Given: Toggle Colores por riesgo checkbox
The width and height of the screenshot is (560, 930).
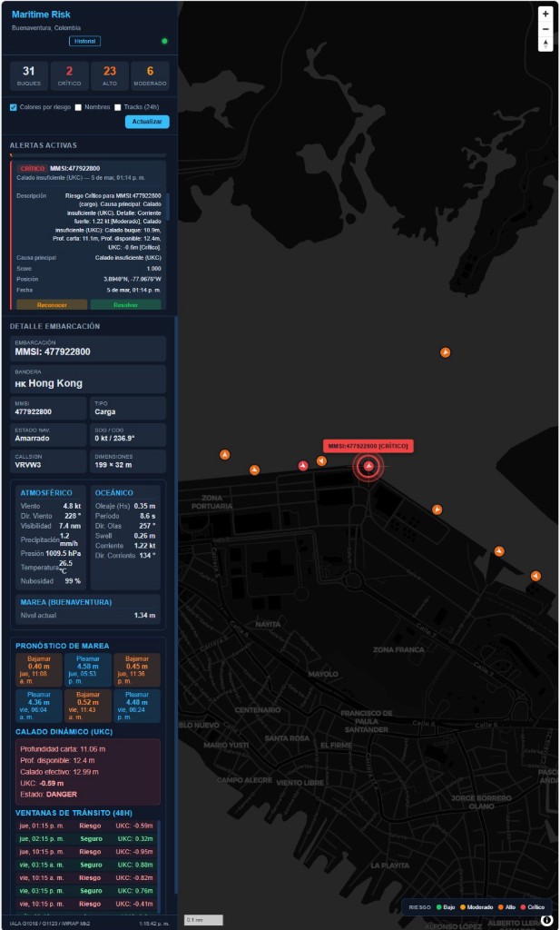Looking at the screenshot, I should [x=14, y=107].
